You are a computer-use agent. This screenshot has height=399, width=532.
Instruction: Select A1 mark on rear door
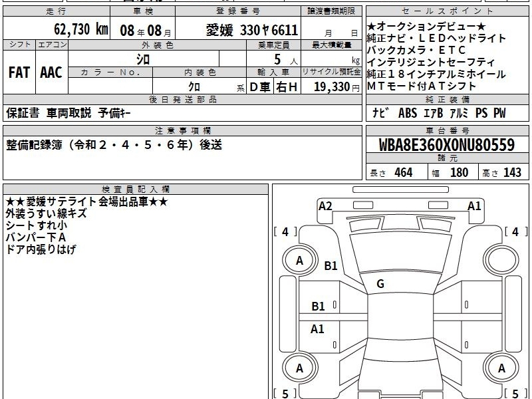coord(317,329)
